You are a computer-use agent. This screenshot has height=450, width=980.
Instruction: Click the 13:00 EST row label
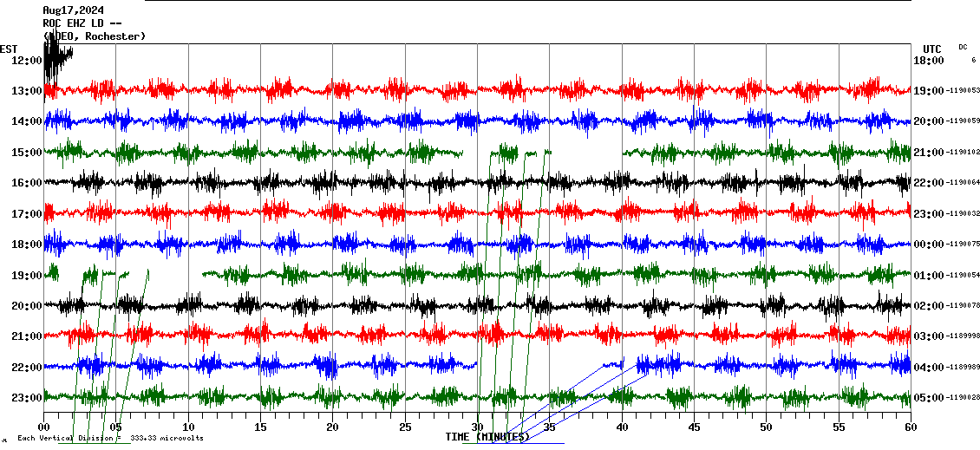pos(27,91)
